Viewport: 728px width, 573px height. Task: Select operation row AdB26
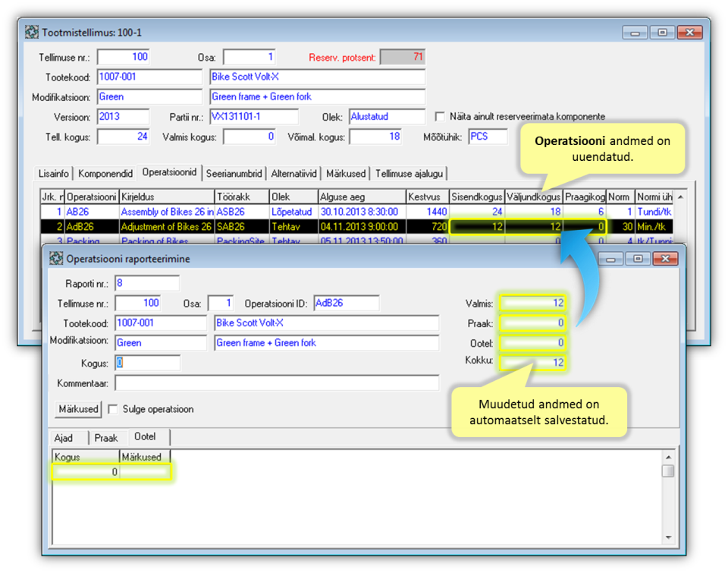[356, 227]
